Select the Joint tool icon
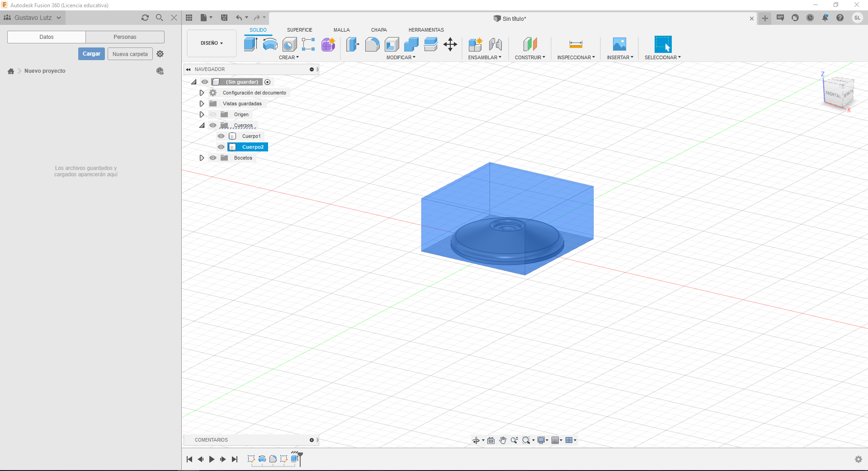 [x=495, y=44]
